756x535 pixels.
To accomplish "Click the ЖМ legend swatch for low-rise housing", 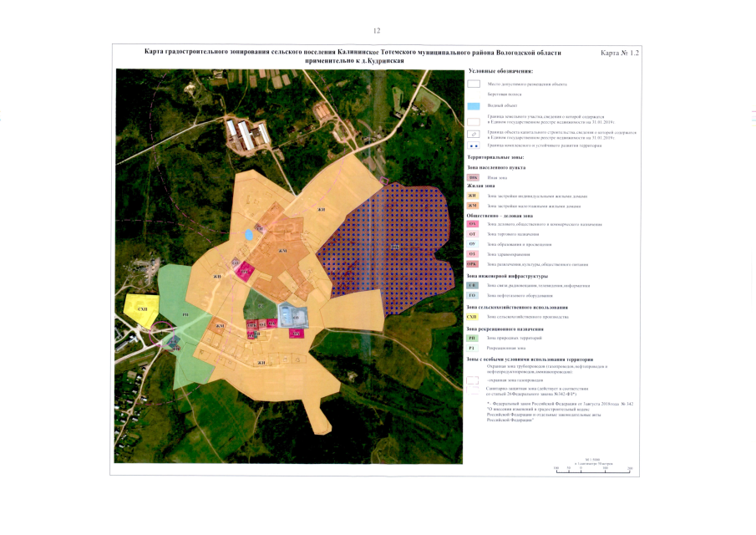I will 473,206.
